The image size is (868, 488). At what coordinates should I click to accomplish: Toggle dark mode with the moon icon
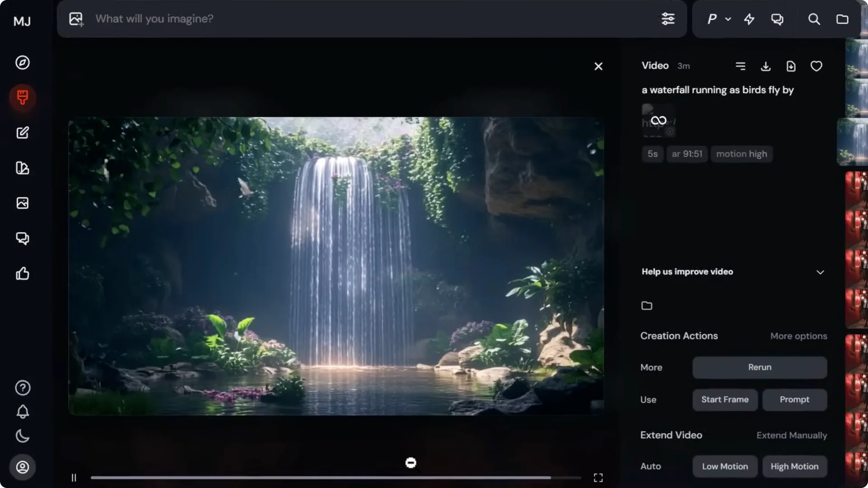(23, 436)
